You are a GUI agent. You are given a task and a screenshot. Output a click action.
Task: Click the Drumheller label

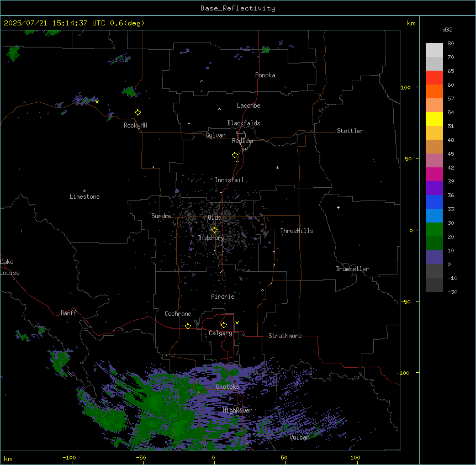pos(352,269)
